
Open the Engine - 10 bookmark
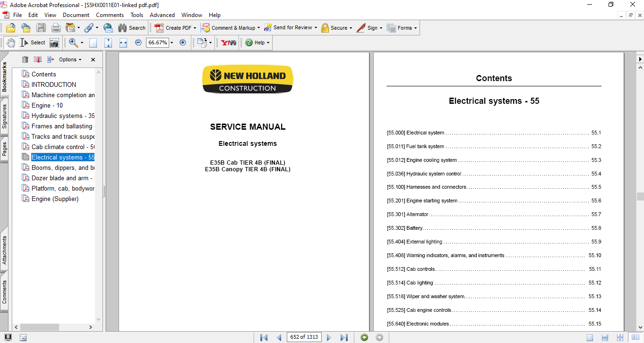47,105
